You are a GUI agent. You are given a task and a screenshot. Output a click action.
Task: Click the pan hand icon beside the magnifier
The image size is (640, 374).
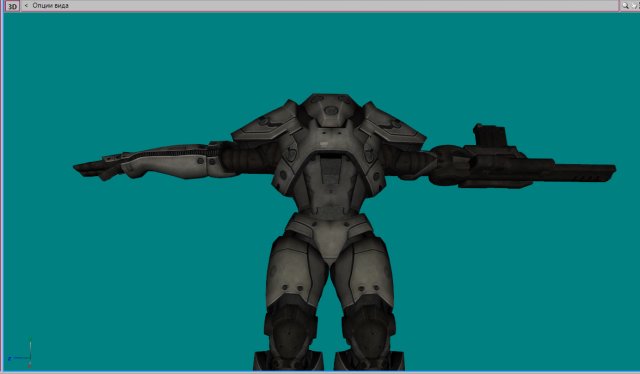[635, 6]
